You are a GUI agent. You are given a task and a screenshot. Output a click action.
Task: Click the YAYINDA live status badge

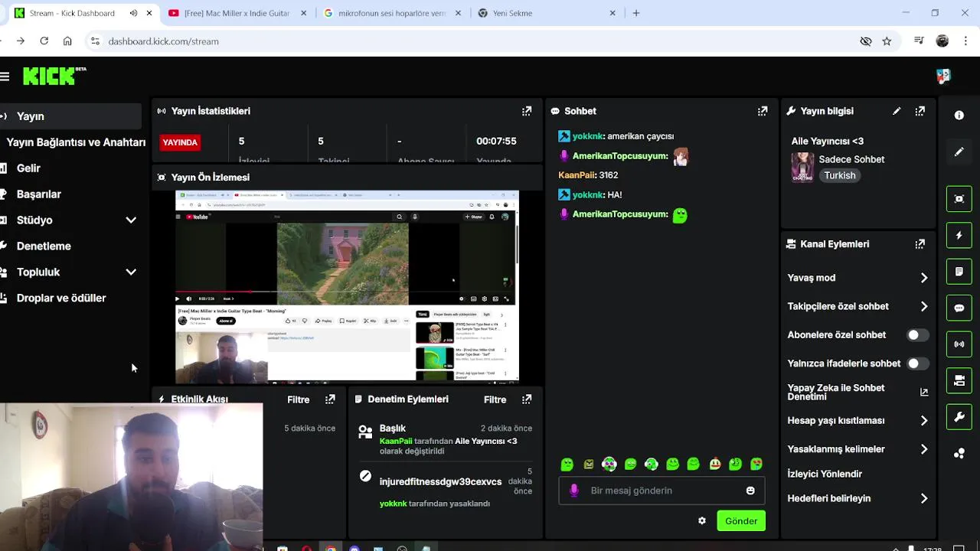(x=180, y=142)
